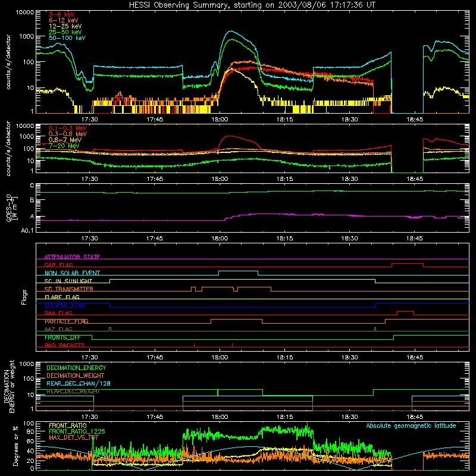Click the 18:00 time label under keV panel
Screen dimensions: 476x476
(x=220, y=120)
